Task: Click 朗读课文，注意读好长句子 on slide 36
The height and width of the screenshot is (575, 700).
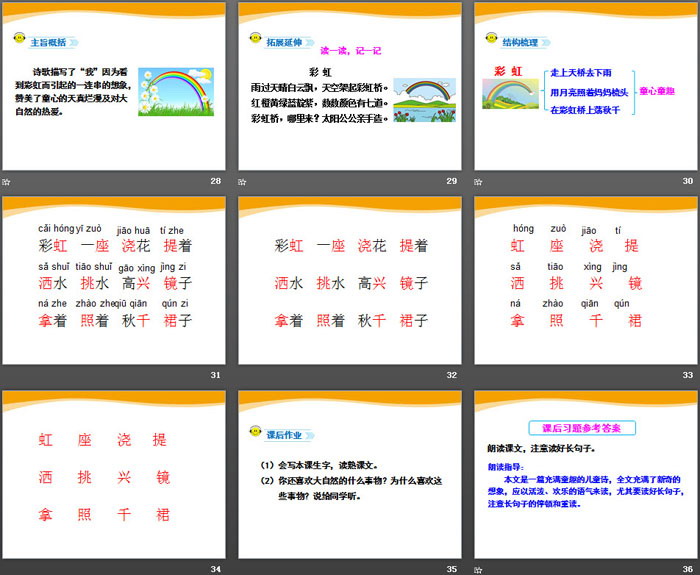Action: click(542, 449)
